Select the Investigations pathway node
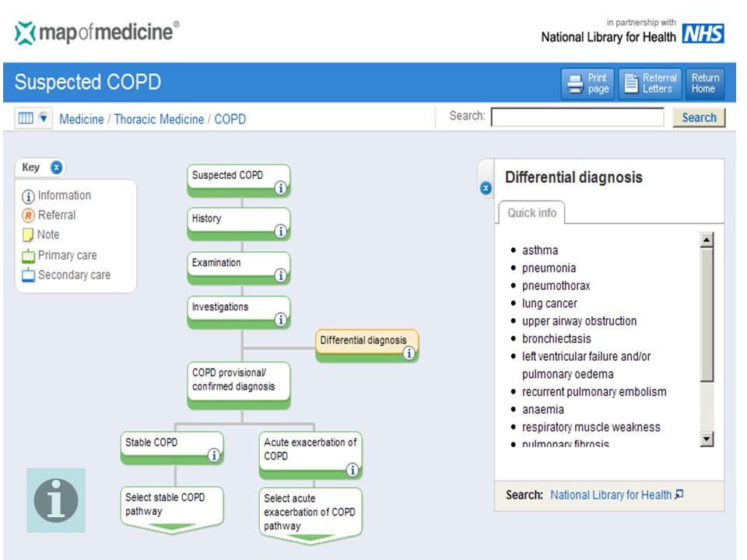Screen dimensions: 747x560 (238, 313)
